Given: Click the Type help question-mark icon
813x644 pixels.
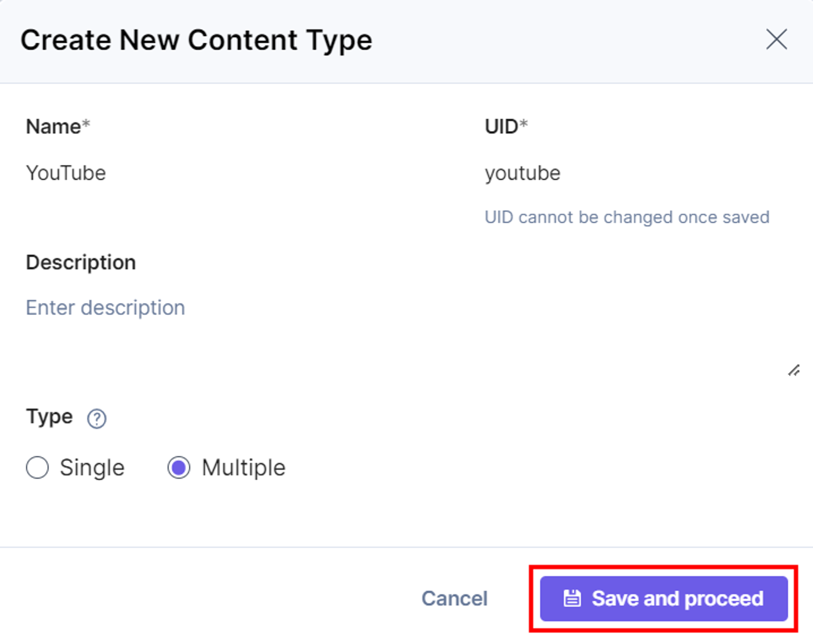Looking at the screenshot, I should tap(97, 419).
